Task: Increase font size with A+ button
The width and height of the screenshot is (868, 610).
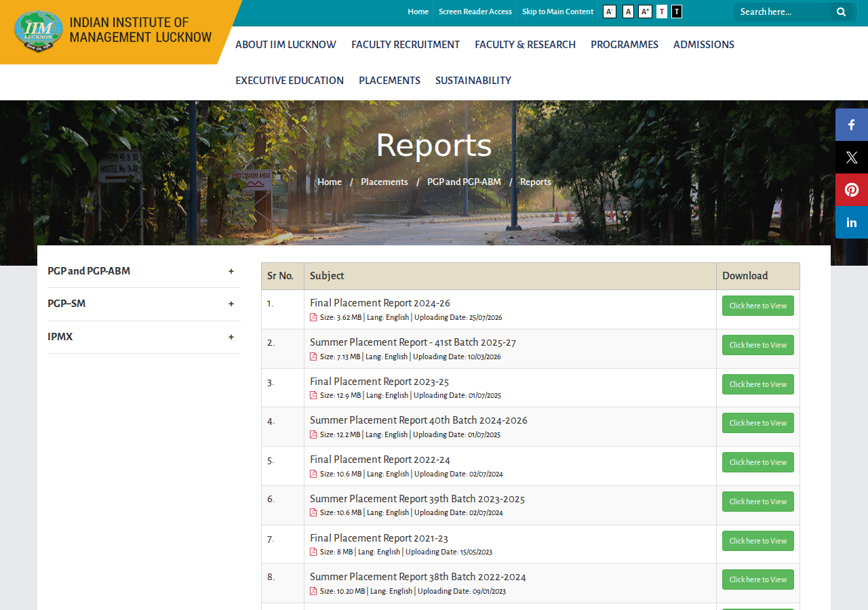Action: click(645, 12)
